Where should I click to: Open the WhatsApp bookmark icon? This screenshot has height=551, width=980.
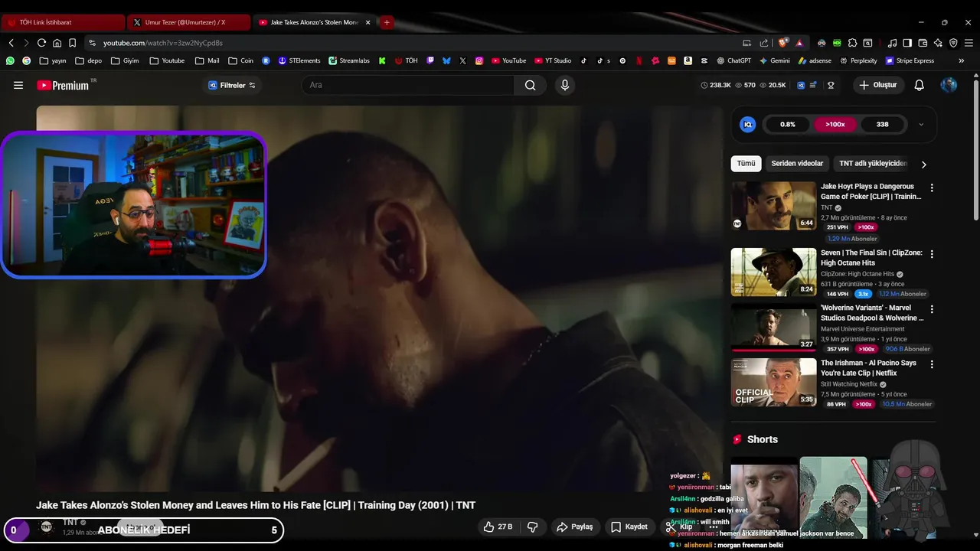(10, 60)
